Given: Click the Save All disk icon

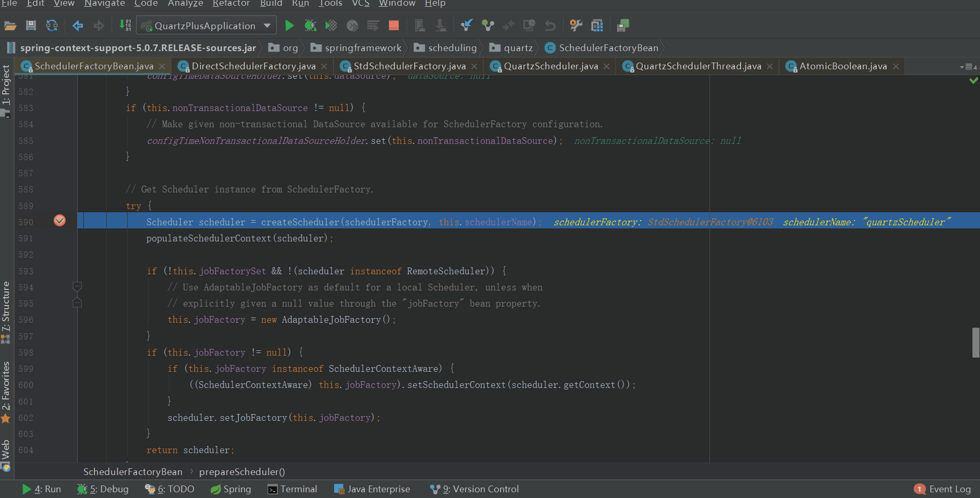Looking at the screenshot, I should click(x=31, y=26).
